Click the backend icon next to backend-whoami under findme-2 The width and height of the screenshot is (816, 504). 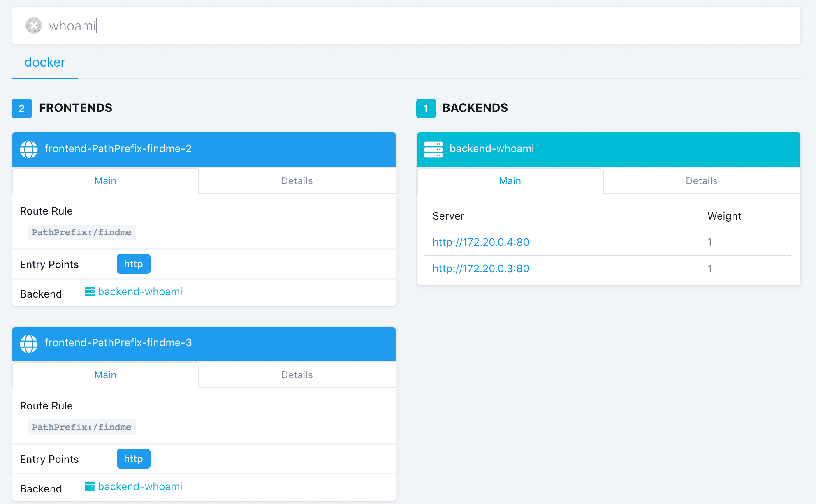90,292
